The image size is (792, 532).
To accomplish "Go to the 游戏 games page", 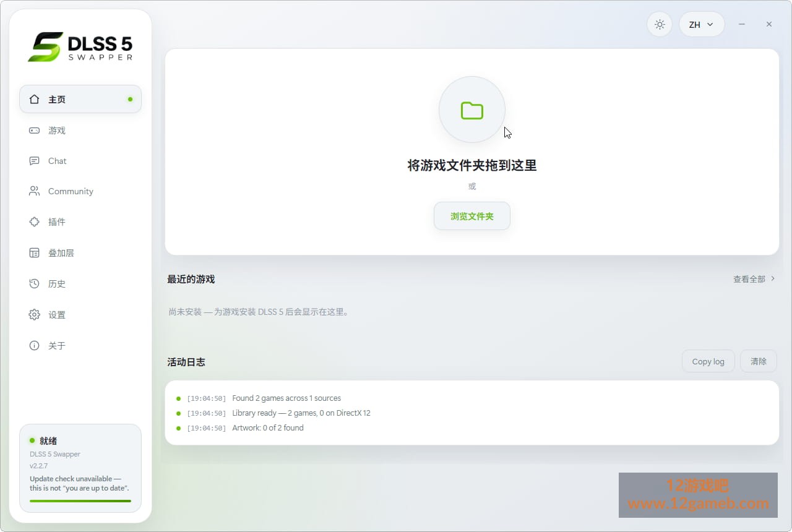I will 80,131.
